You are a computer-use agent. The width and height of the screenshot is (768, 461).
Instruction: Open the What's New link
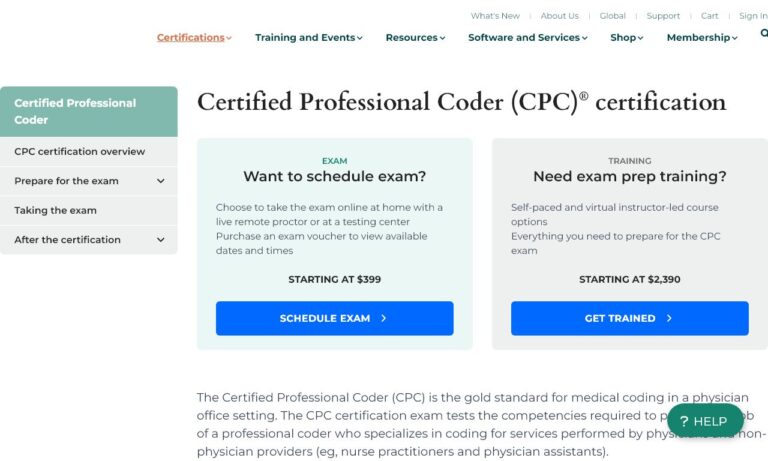point(495,16)
